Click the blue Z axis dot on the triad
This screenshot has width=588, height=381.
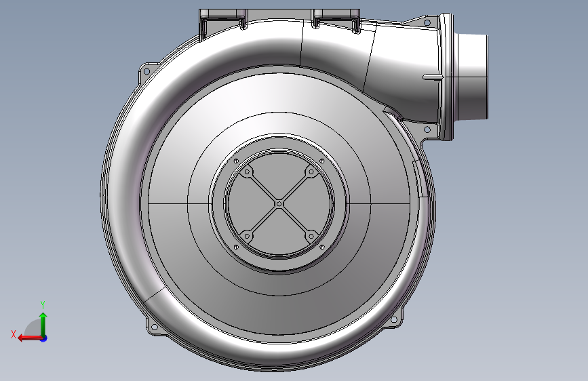point(44,338)
